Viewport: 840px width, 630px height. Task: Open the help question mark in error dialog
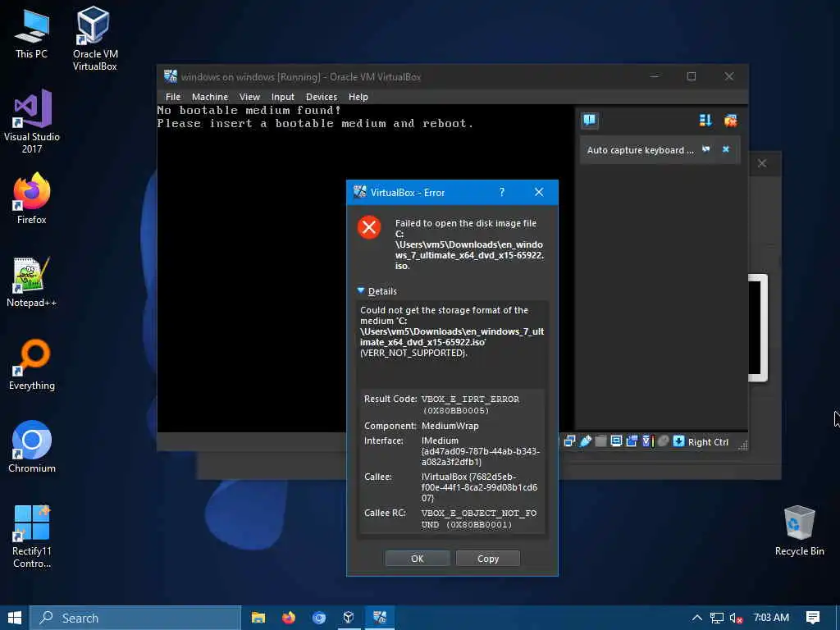[502, 192]
